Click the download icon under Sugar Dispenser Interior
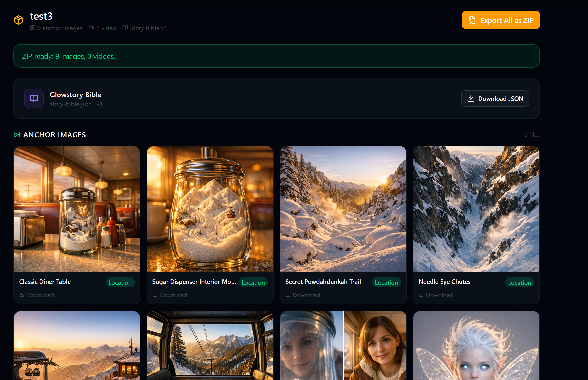 pyautogui.click(x=155, y=295)
